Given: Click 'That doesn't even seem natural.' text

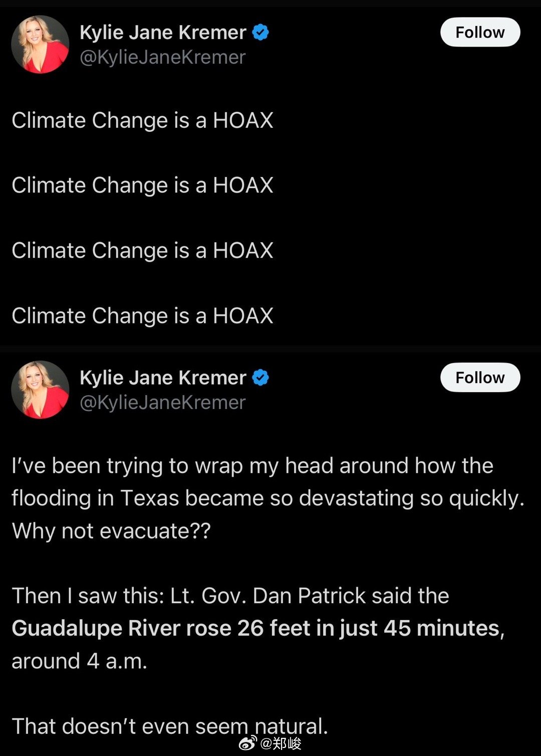Looking at the screenshot, I should tap(170, 726).
